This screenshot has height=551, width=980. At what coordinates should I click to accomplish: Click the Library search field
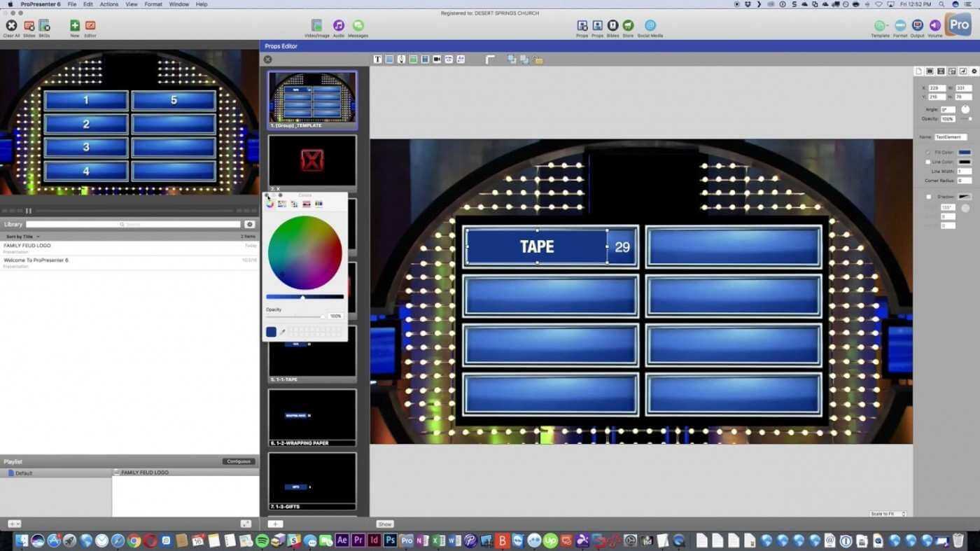(133, 224)
